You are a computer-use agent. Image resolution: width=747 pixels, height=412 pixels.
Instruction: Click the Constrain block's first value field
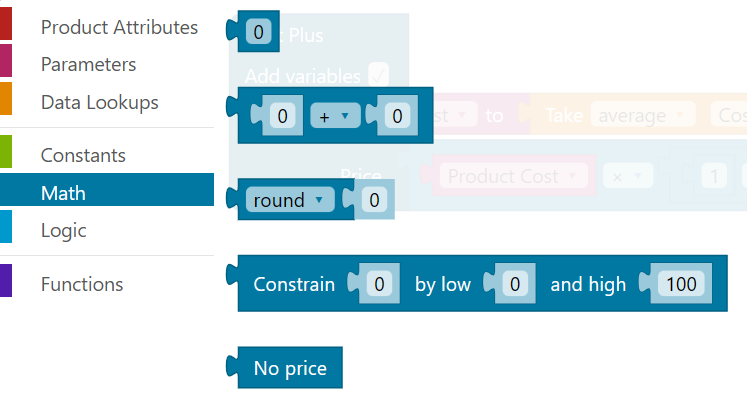click(379, 284)
